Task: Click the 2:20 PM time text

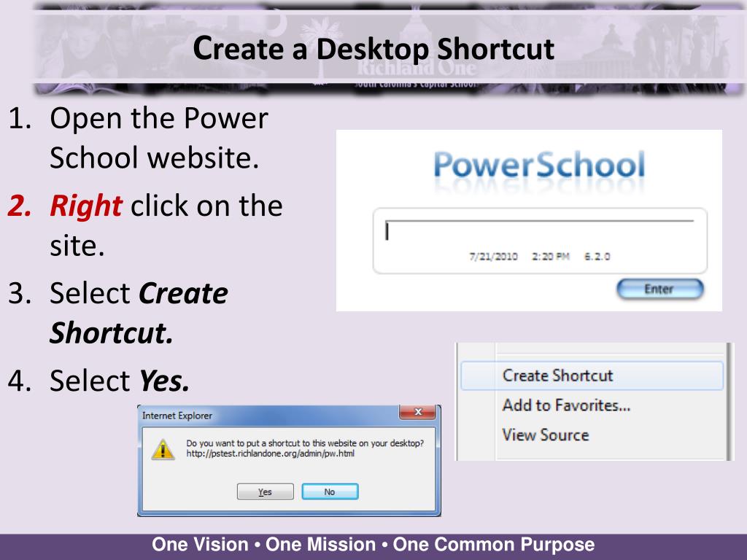Action: point(551,256)
